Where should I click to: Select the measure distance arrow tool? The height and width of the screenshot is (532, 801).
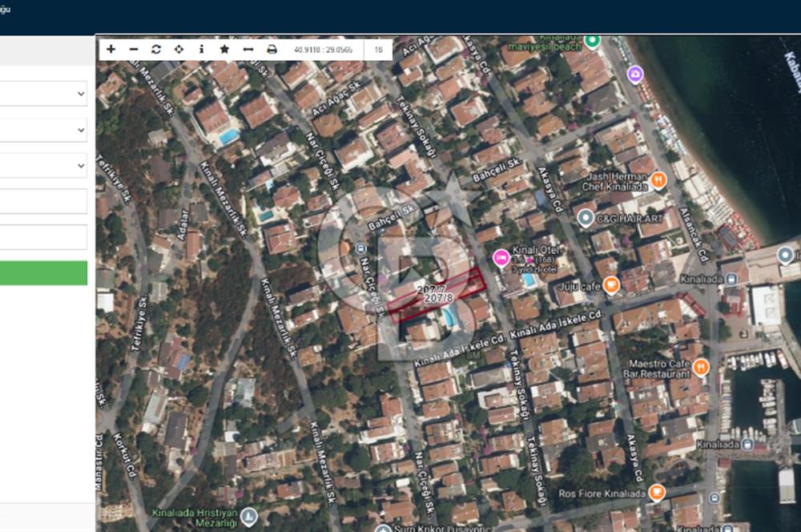248,49
